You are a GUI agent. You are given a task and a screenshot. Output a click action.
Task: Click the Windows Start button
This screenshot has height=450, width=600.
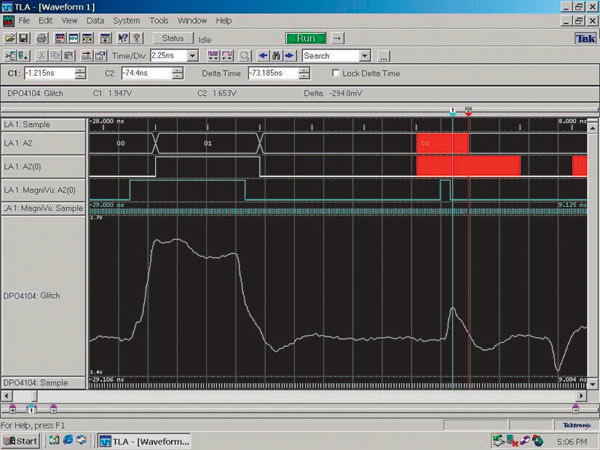[21, 441]
